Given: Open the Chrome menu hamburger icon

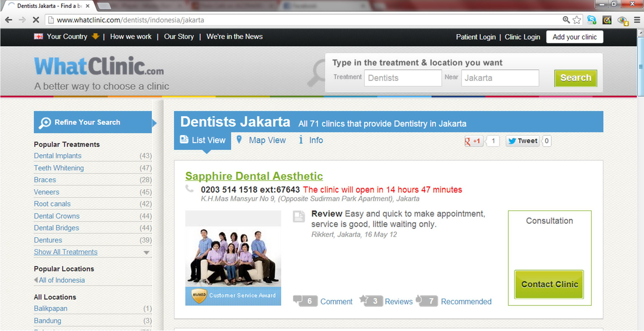Looking at the screenshot, I should pos(637,20).
